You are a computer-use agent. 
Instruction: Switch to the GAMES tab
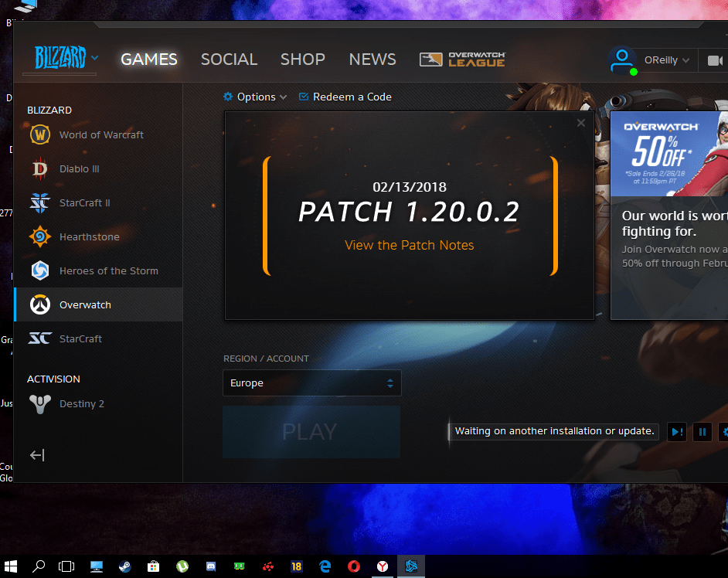click(x=149, y=59)
